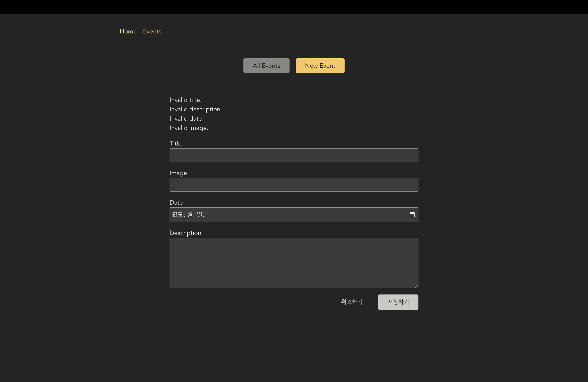The image size is (588, 382).
Task: Select the month (월) date segment
Action: 190,215
